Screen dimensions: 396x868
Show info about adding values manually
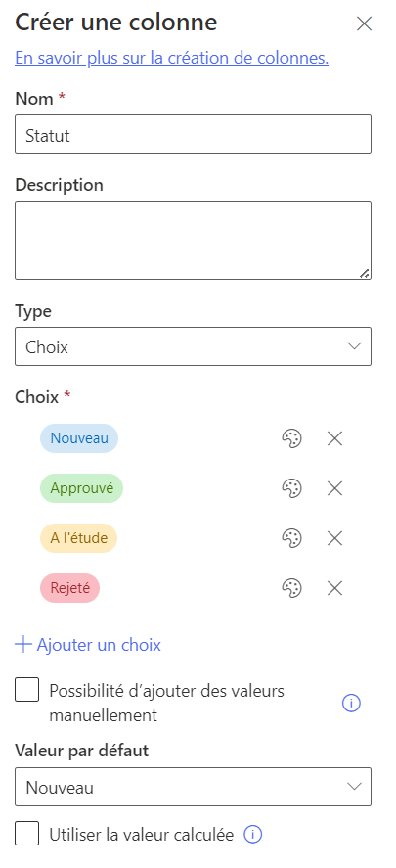(x=351, y=703)
